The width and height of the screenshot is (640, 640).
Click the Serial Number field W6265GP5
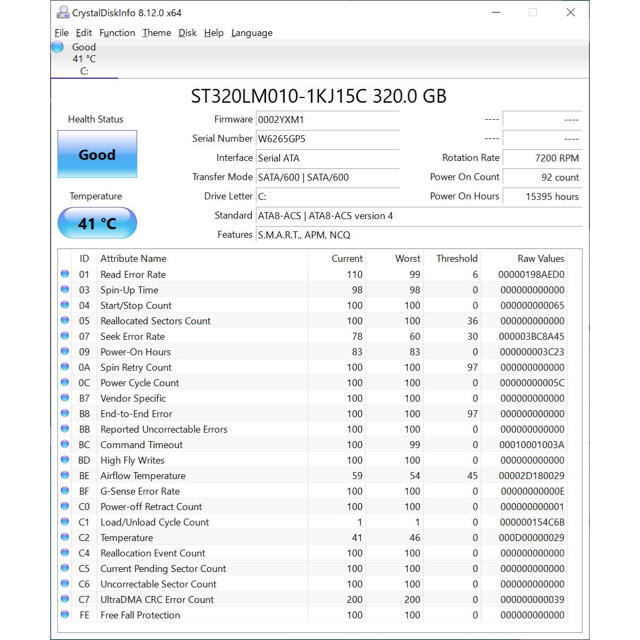(328, 139)
